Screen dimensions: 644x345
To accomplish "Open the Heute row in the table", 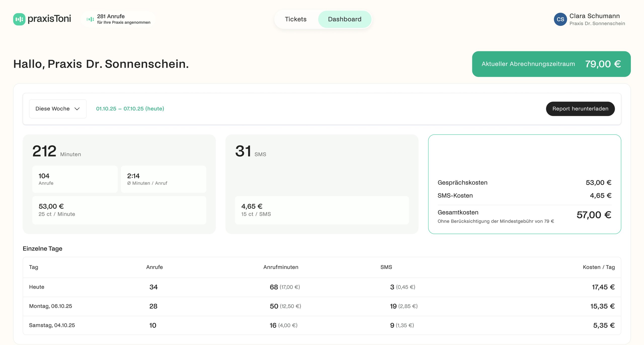I will coord(321,287).
